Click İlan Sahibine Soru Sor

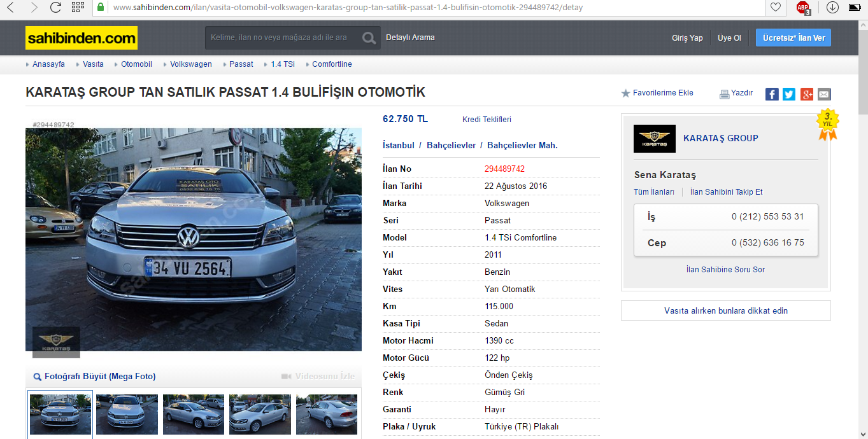coord(725,270)
